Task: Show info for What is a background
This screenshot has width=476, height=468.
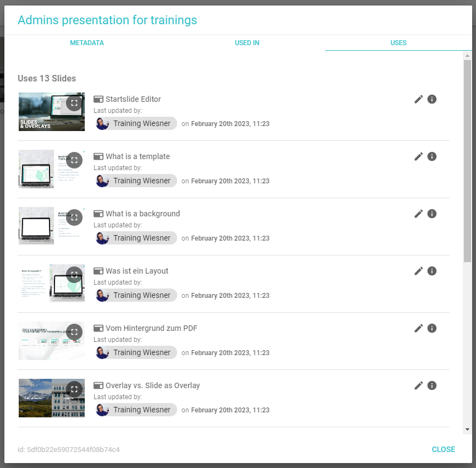Action: tap(432, 214)
